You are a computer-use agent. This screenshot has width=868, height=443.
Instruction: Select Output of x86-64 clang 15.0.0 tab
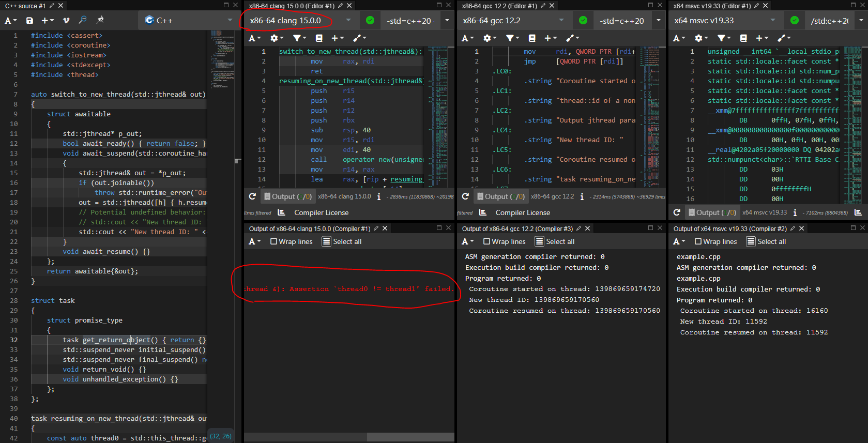tap(310, 228)
